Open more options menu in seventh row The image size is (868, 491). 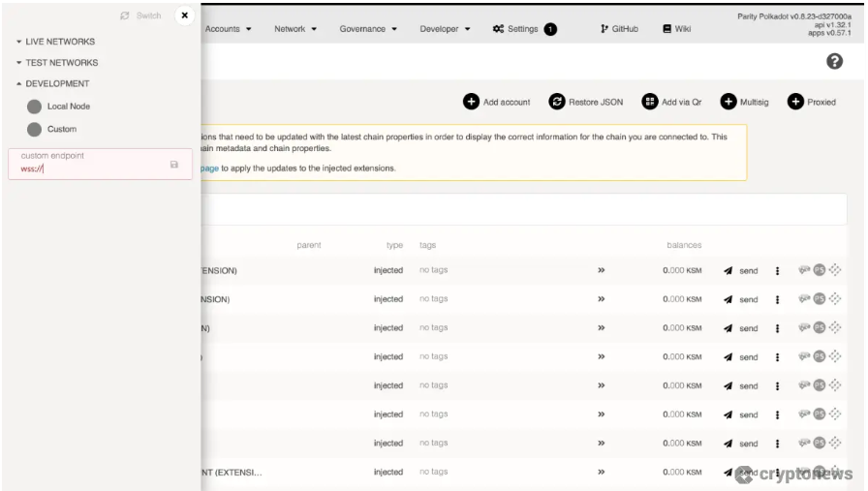pyautogui.click(x=777, y=444)
